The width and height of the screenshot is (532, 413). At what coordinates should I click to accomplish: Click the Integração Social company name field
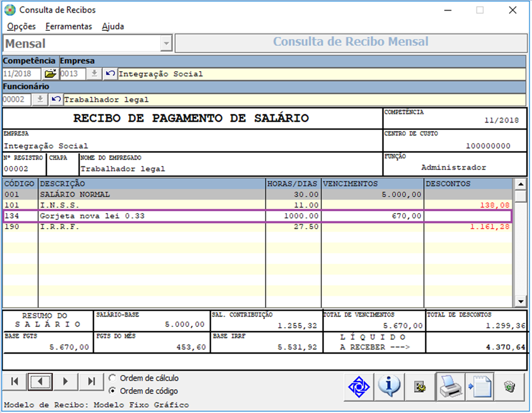[x=321, y=74]
